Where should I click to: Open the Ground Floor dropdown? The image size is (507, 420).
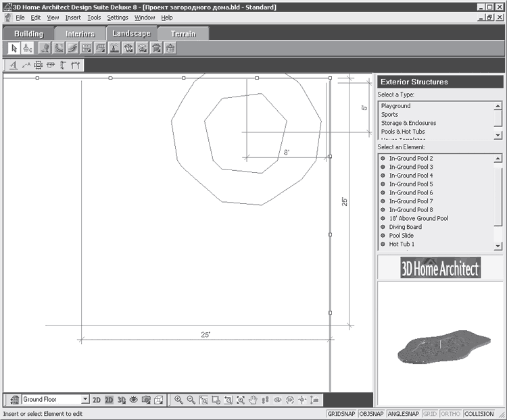tap(85, 399)
